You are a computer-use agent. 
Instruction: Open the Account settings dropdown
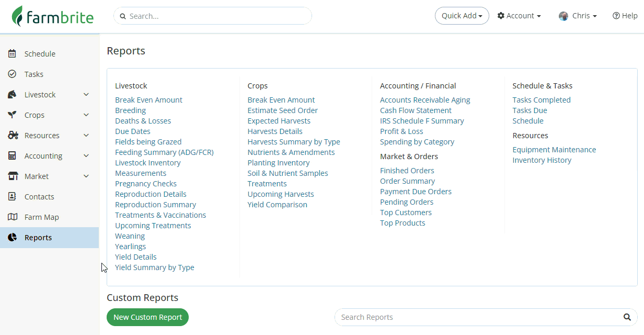pos(519,16)
